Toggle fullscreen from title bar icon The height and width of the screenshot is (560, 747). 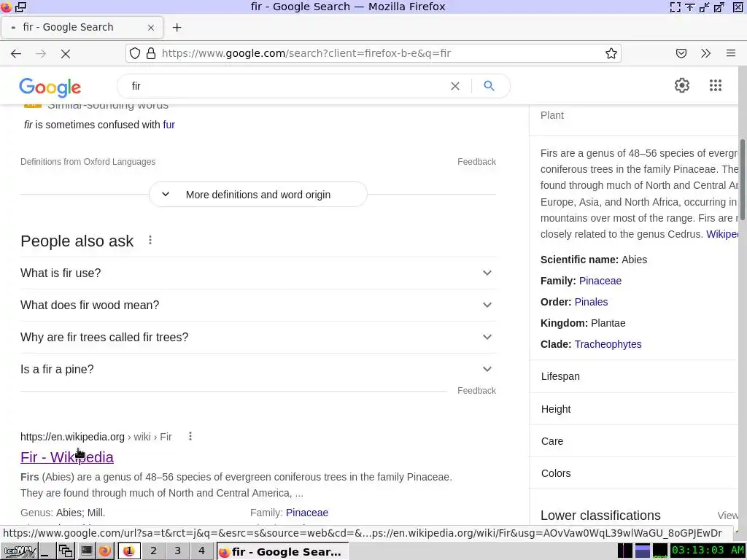[x=675, y=7]
